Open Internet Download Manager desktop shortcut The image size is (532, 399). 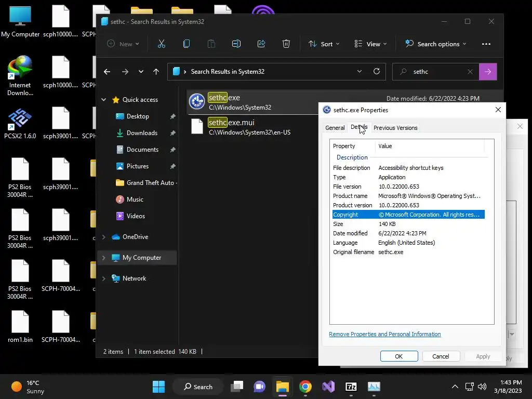20,76
